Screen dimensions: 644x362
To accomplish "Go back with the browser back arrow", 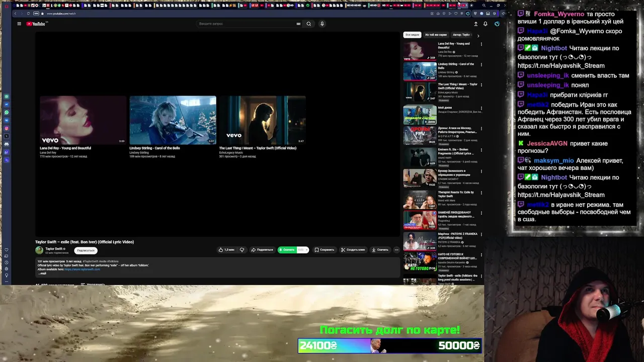I will point(16,14).
